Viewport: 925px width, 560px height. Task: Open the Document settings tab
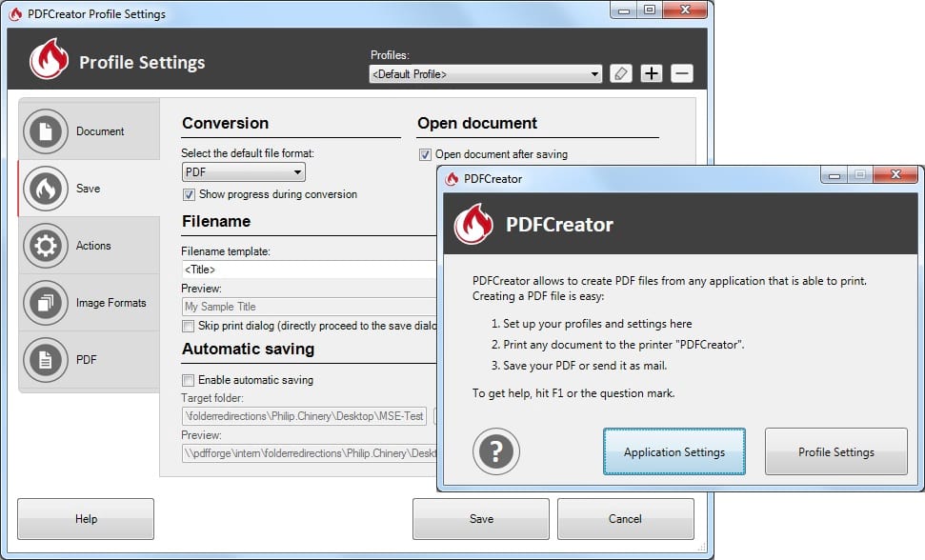click(x=90, y=130)
